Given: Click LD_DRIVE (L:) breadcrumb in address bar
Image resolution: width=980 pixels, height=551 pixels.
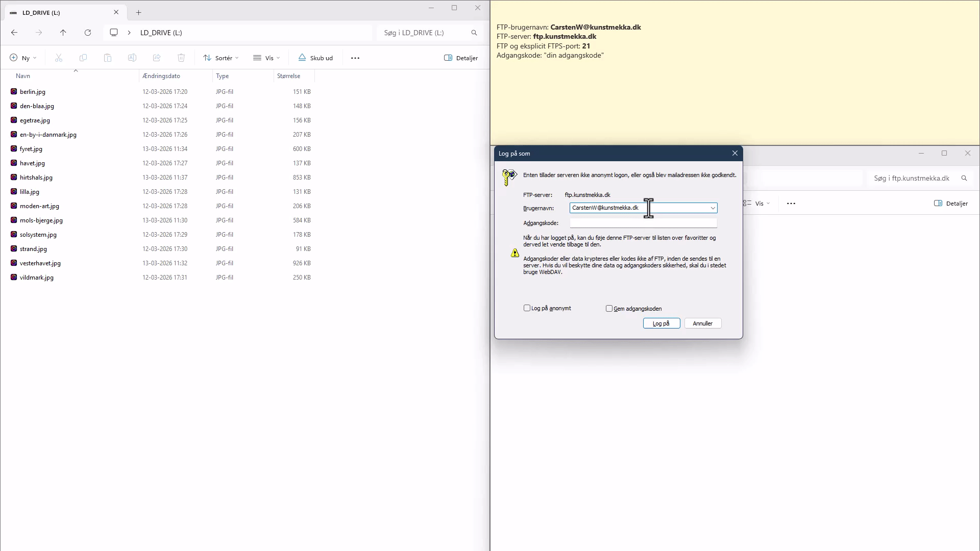Looking at the screenshot, I should pyautogui.click(x=161, y=33).
